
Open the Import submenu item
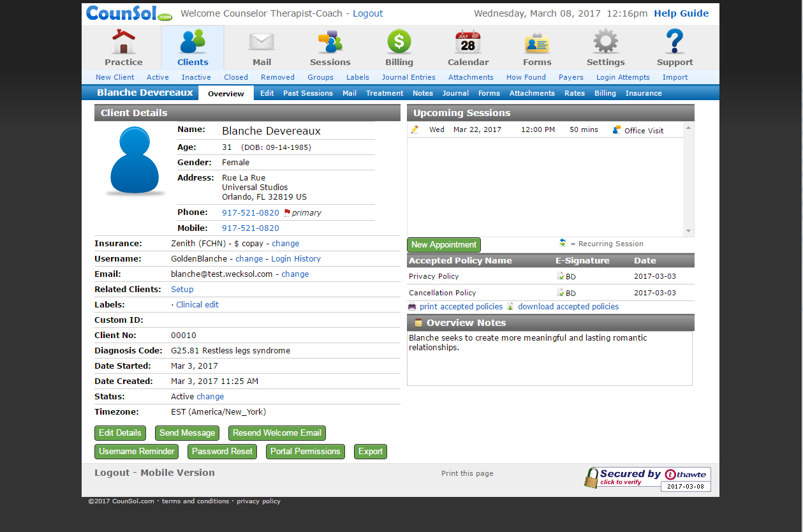click(675, 77)
